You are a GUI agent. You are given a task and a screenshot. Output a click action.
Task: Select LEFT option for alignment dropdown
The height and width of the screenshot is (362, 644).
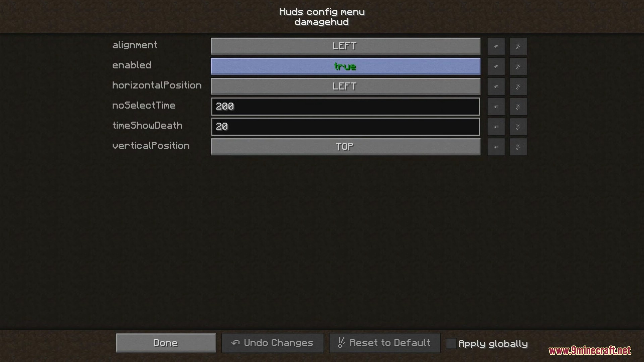click(x=345, y=46)
